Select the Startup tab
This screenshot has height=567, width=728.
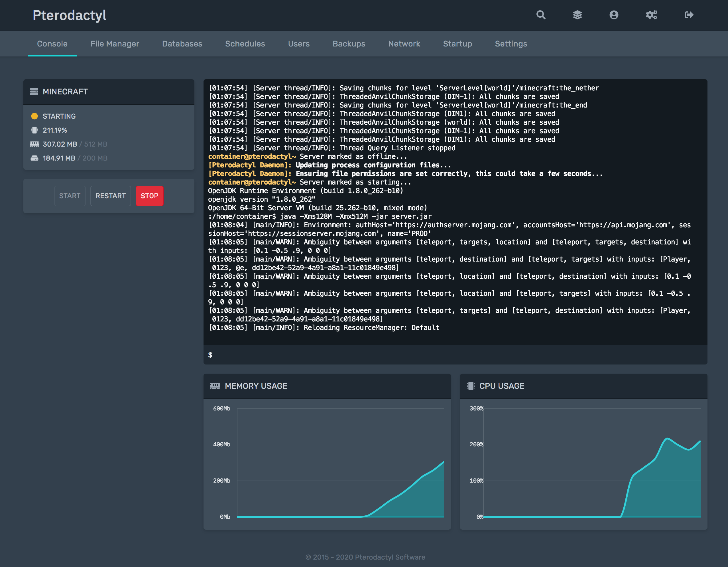click(x=457, y=44)
